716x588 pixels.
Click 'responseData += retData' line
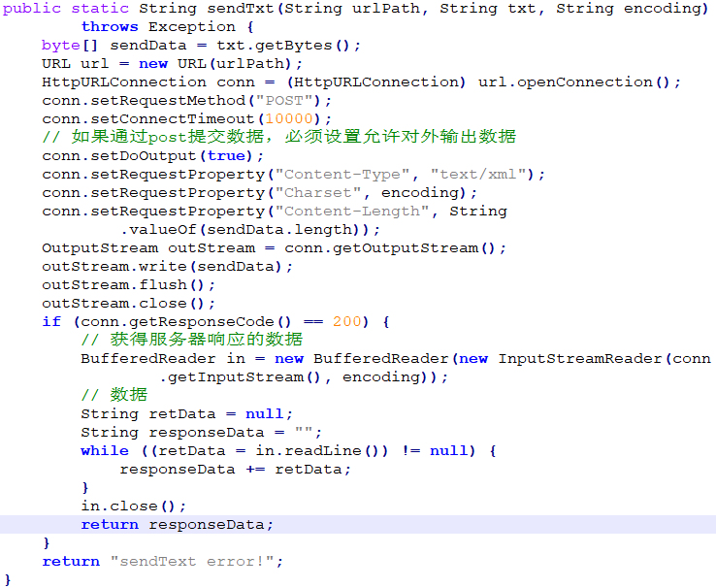(235, 470)
